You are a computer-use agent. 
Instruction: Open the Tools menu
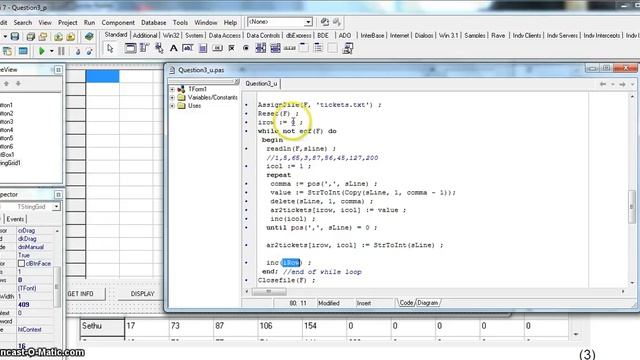(x=180, y=22)
